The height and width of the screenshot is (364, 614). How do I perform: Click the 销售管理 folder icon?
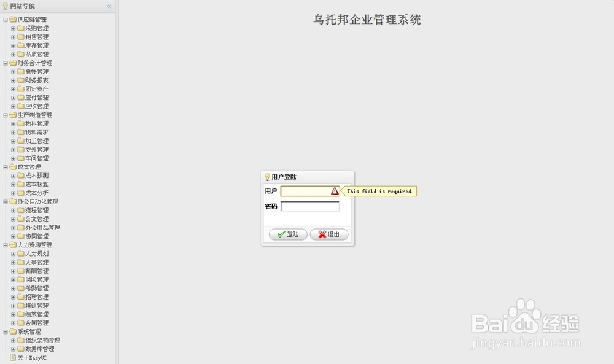pos(21,36)
